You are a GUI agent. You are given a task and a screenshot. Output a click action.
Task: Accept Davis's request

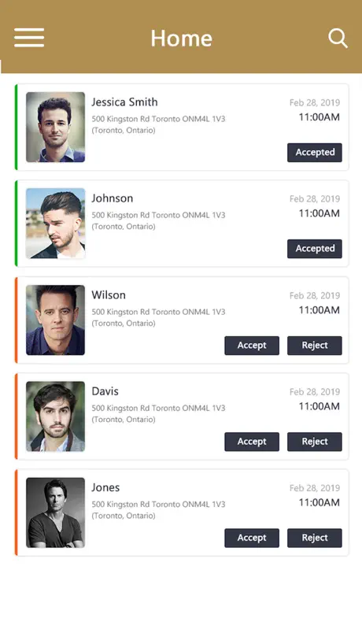click(252, 442)
